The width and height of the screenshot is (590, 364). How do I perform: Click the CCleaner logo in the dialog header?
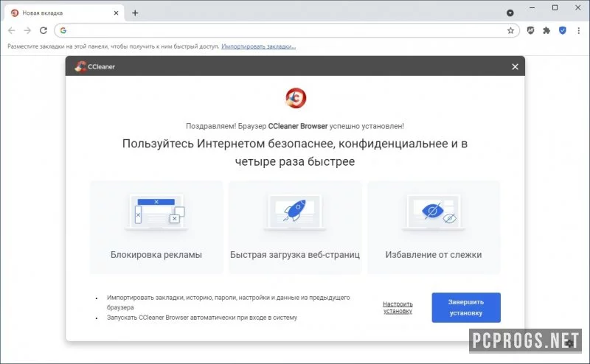tap(95, 66)
